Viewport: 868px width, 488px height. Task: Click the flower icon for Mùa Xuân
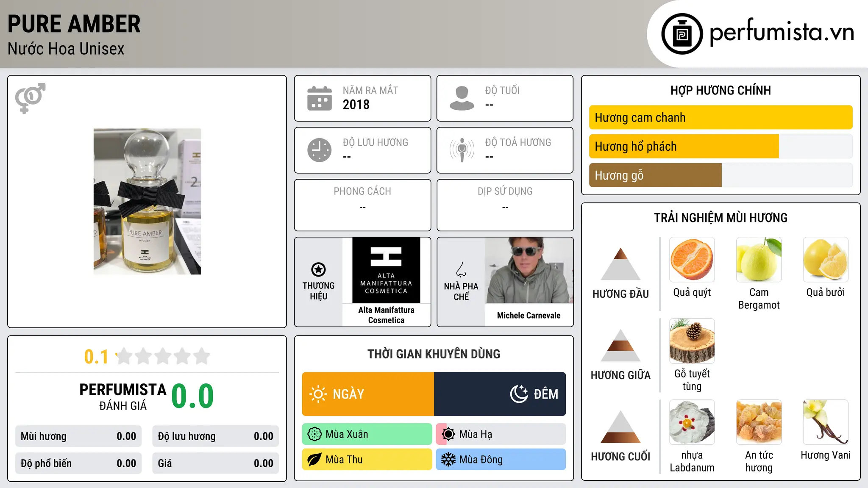click(314, 434)
